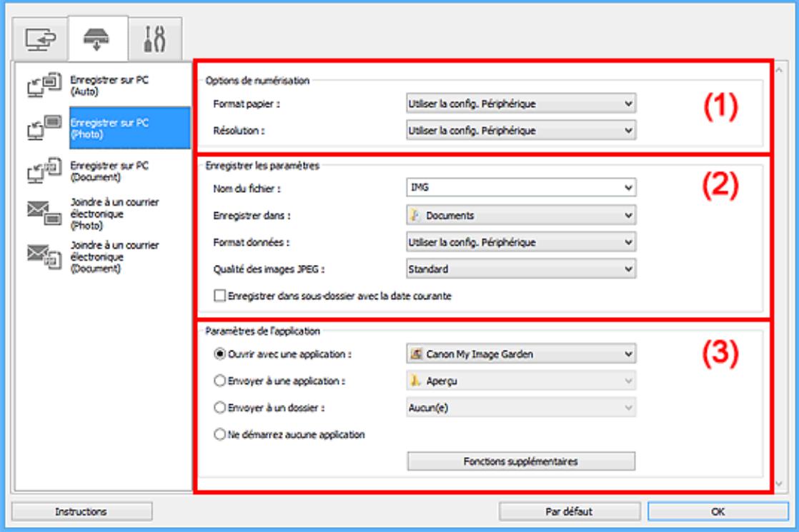Click the Aperçu application icon
This screenshot has height=532, width=799.
point(415,381)
